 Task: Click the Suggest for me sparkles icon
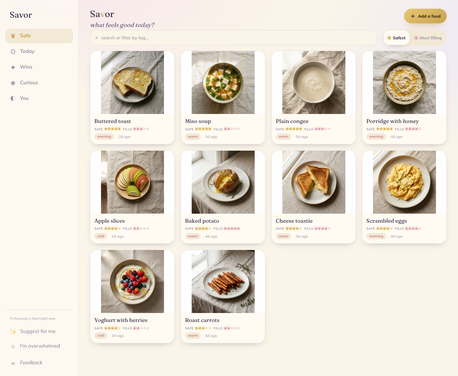coord(13,331)
